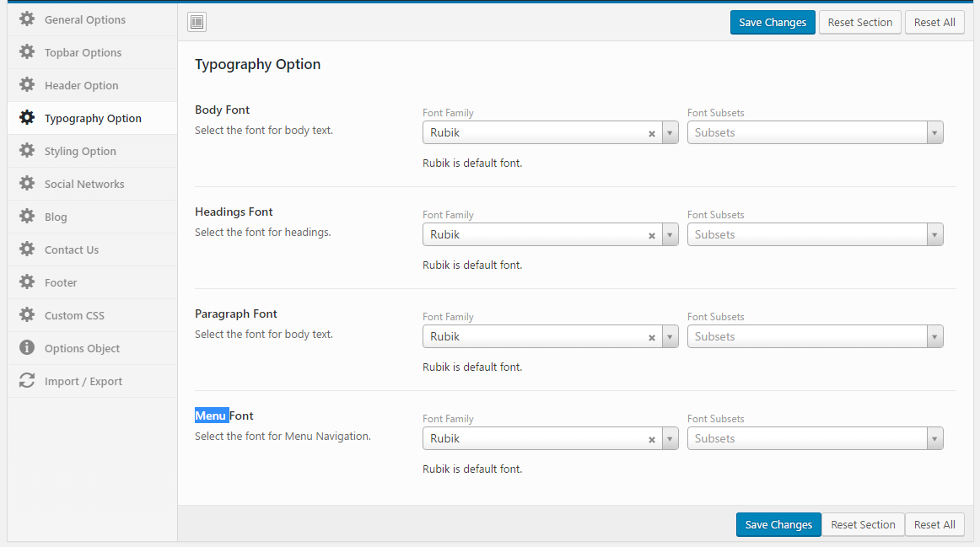Click the bottom Reset Section button
The height and width of the screenshot is (547, 980).
[x=863, y=524]
